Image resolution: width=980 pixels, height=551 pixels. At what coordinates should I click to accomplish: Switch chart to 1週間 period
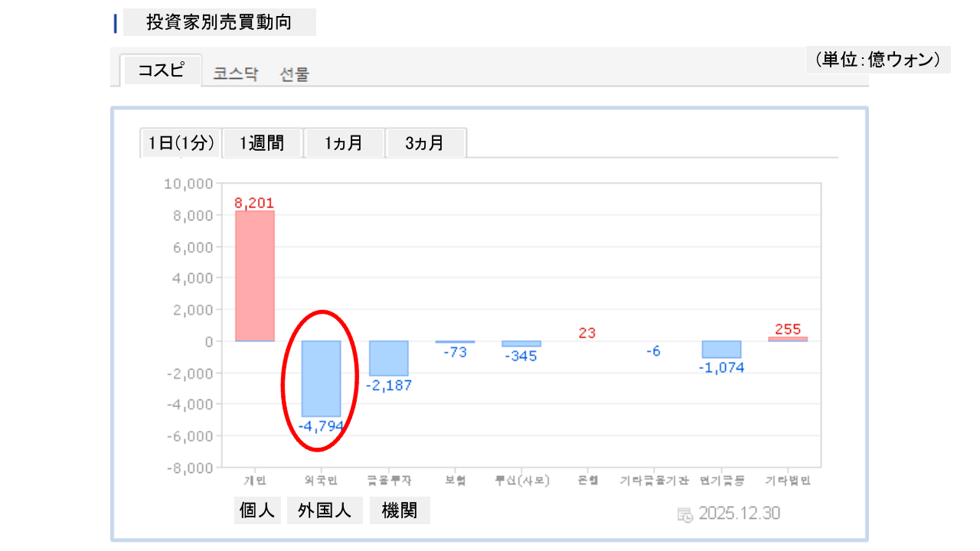tap(263, 143)
